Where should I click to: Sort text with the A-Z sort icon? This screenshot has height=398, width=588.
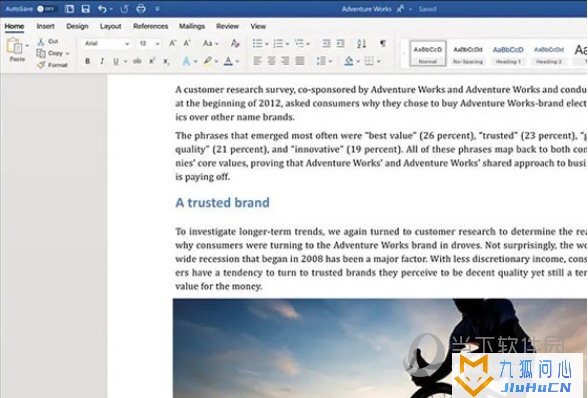click(x=362, y=44)
